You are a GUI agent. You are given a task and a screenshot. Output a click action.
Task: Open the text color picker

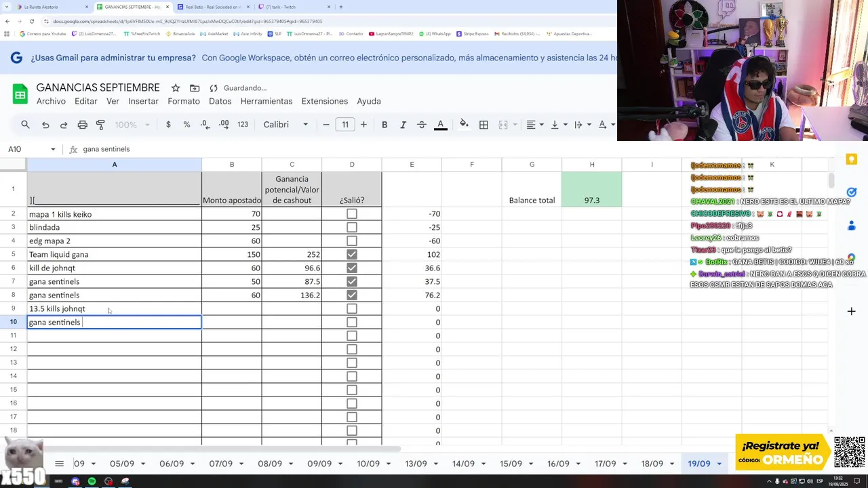pos(440,125)
